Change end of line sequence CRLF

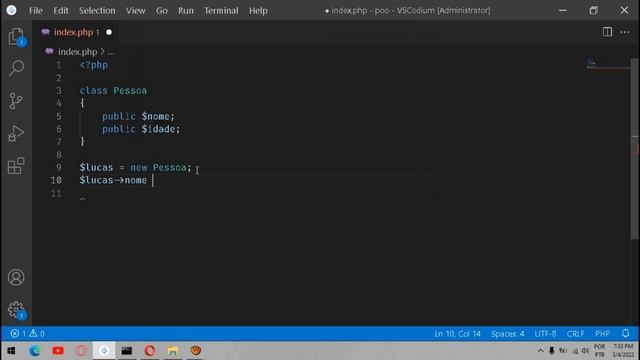coord(575,333)
